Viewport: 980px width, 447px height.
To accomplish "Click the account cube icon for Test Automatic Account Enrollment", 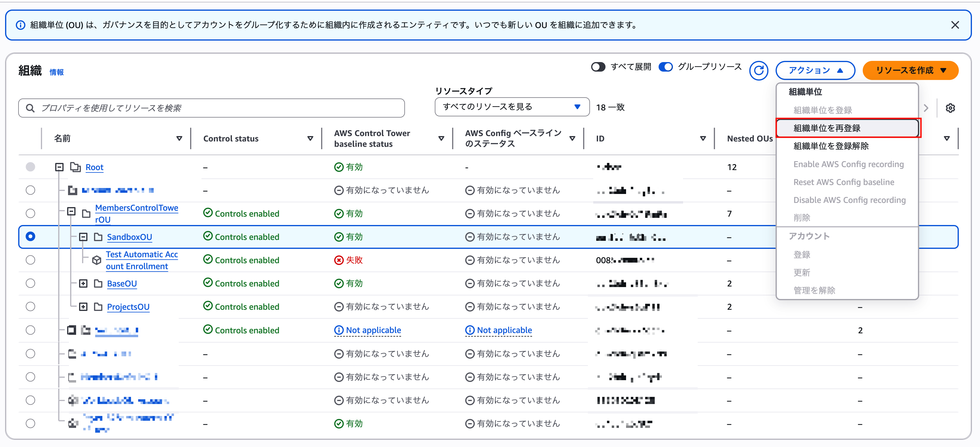I will tap(96, 260).
